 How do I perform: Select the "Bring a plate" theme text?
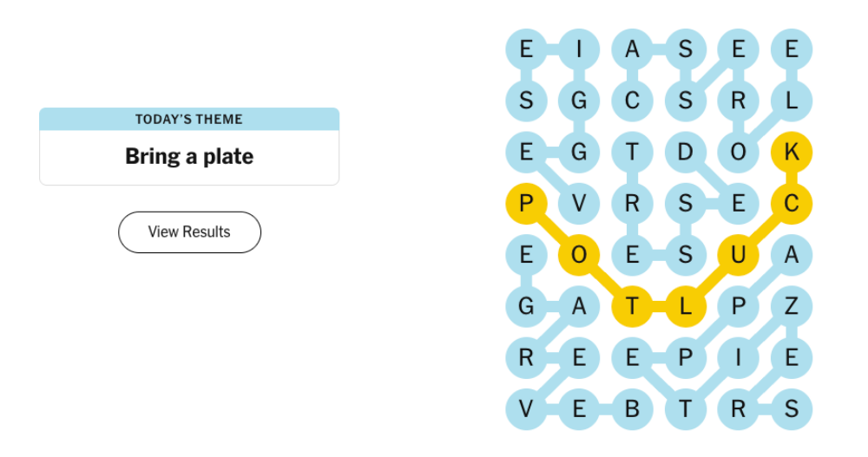[189, 157]
